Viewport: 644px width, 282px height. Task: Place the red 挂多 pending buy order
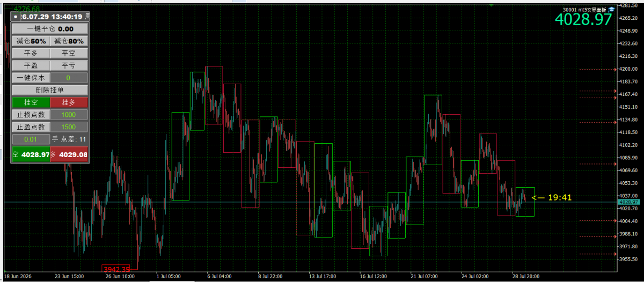point(69,102)
